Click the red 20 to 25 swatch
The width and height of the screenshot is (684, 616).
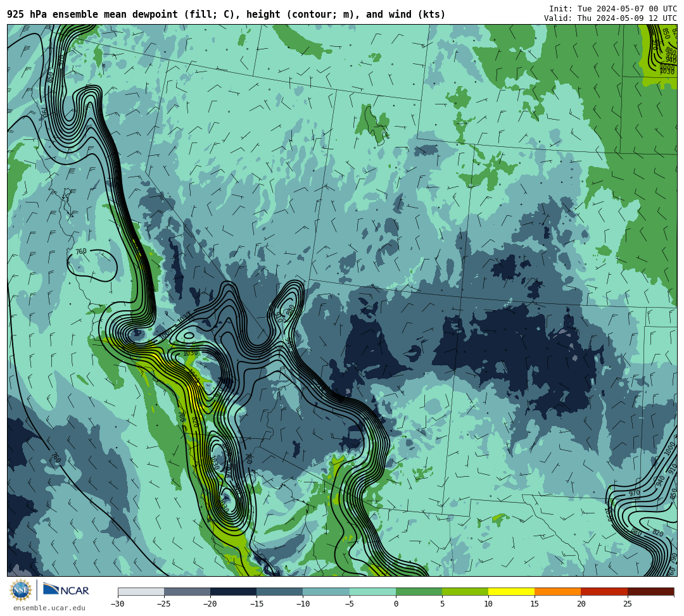click(x=604, y=591)
